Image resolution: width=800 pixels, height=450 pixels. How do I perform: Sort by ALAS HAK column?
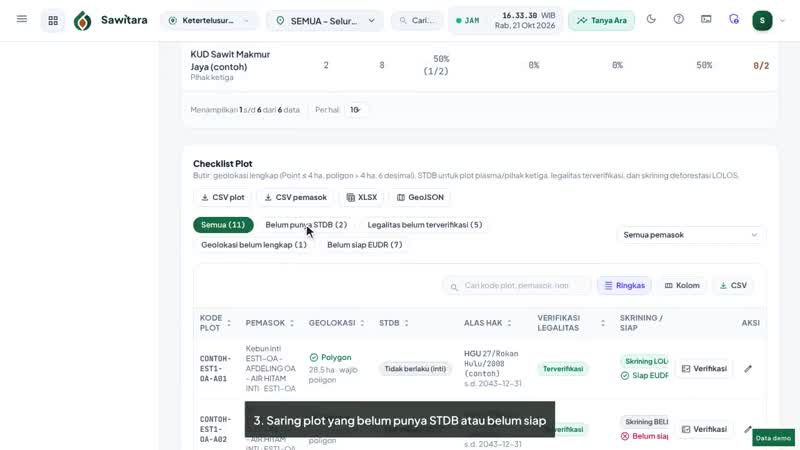pos(487,323)
